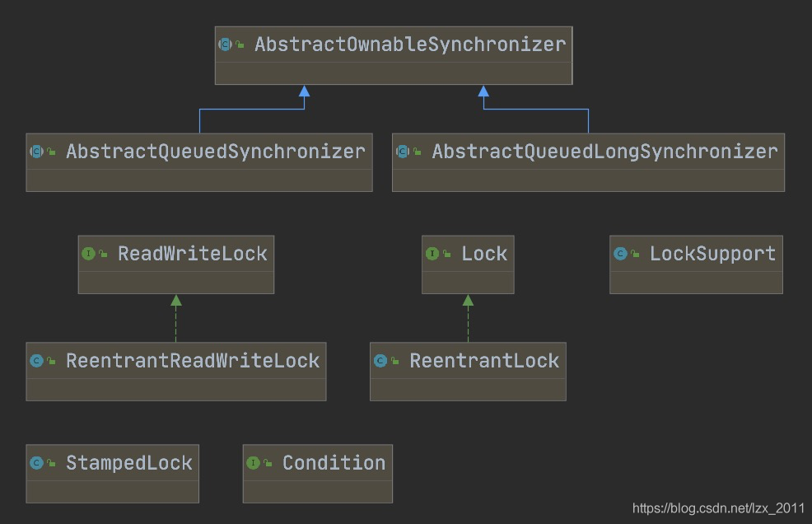Click the green arrowhead pointing to ReadWriteLock
Image resolution: width=812 pixels, height=524 pixels.
(x=176, y=300)
